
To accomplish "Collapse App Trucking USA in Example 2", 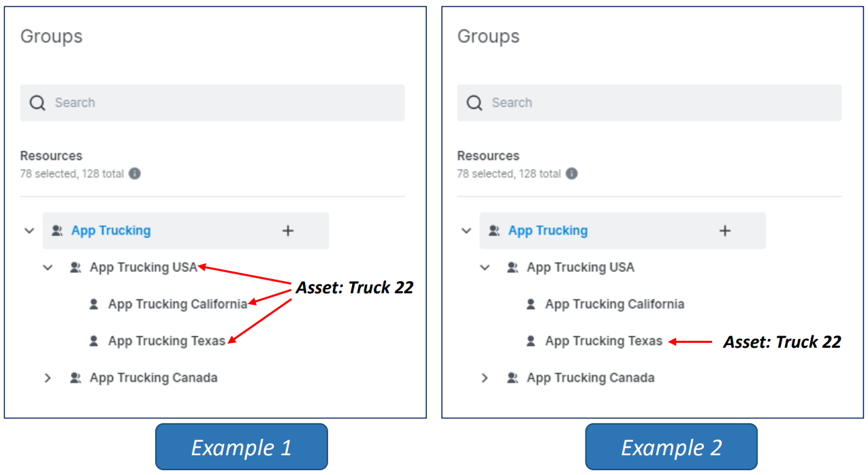I will coord(485,267).
